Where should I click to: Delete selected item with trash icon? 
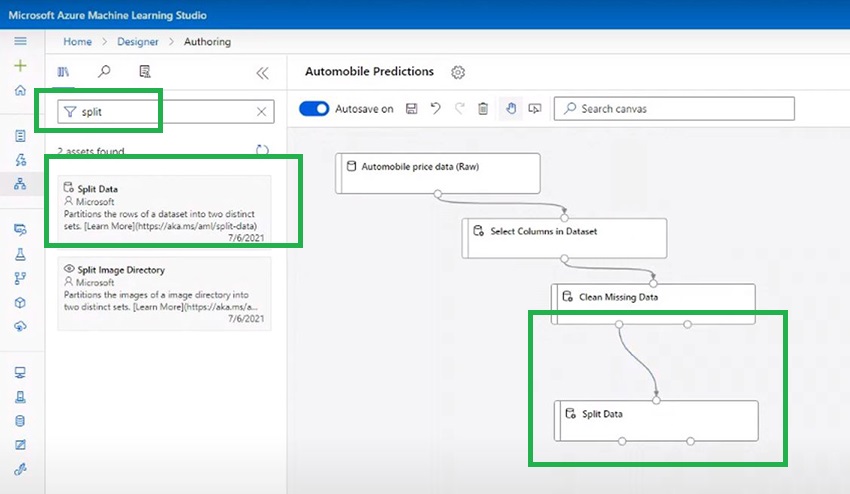click(x=483, y=108)
